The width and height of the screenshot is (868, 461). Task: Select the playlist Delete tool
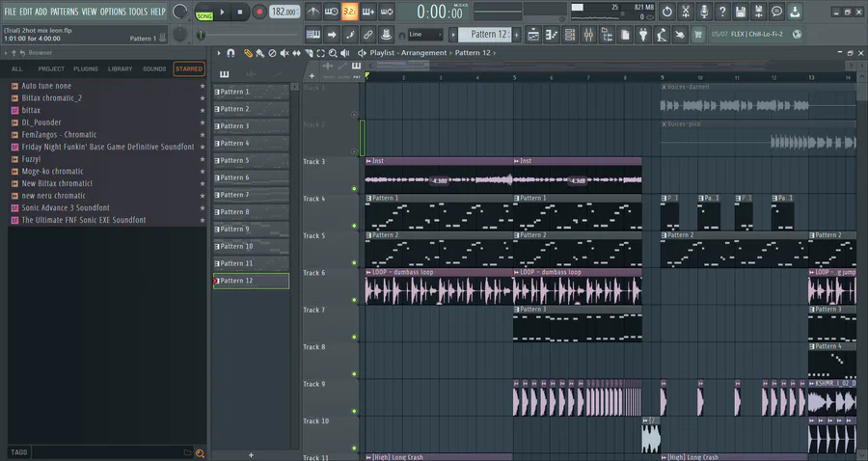tap(272, 53)
